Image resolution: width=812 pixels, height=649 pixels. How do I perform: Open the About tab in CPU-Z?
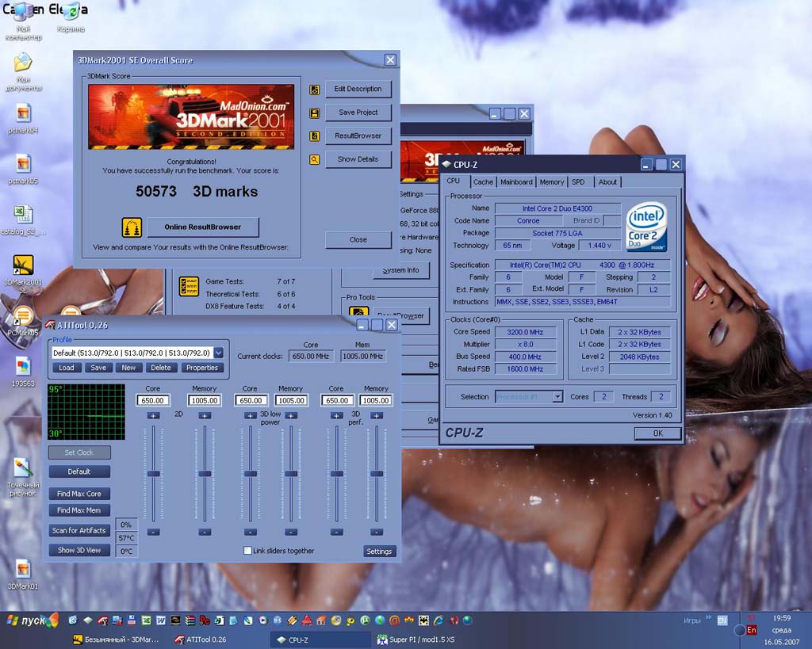point(607,182)
